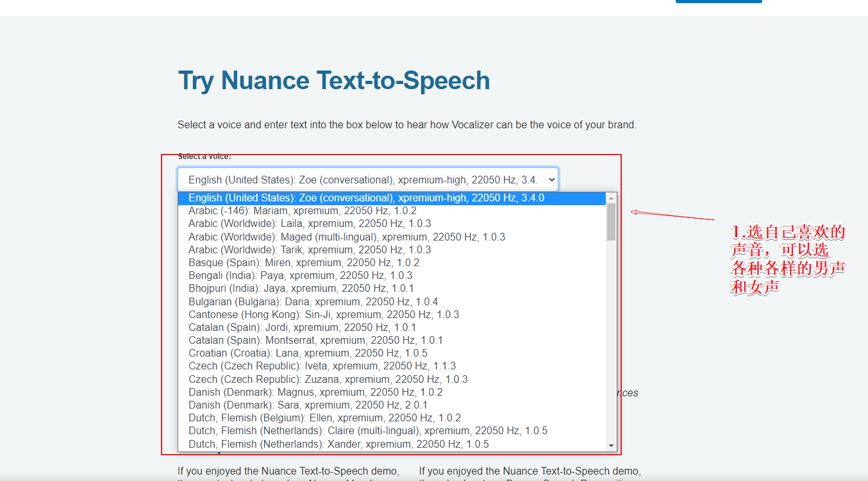Select Dutch Claire (multi-lingual) voice

pyautogui.click(x=392, y=431)
